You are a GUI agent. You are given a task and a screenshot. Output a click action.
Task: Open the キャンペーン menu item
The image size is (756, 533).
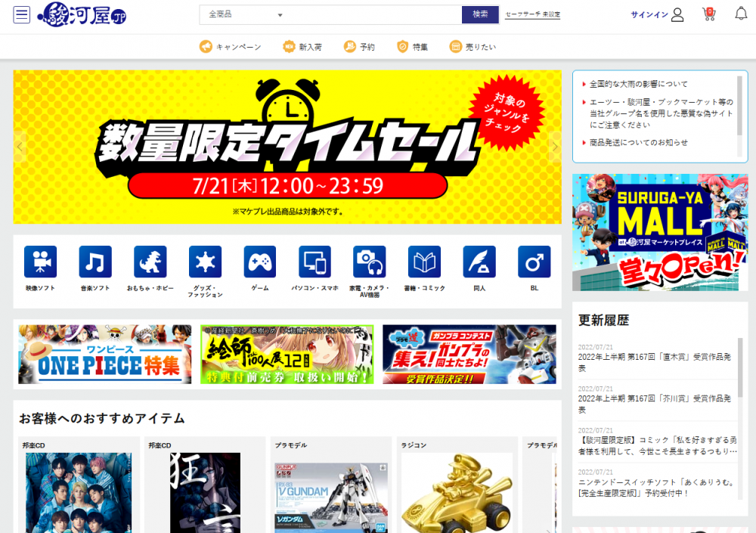pos(231,47)
